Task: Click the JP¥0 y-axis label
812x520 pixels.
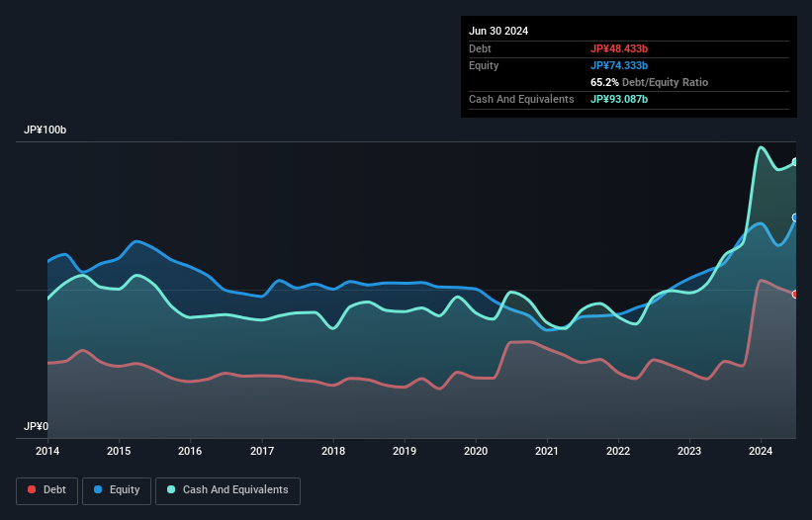Action: [36, 426]
